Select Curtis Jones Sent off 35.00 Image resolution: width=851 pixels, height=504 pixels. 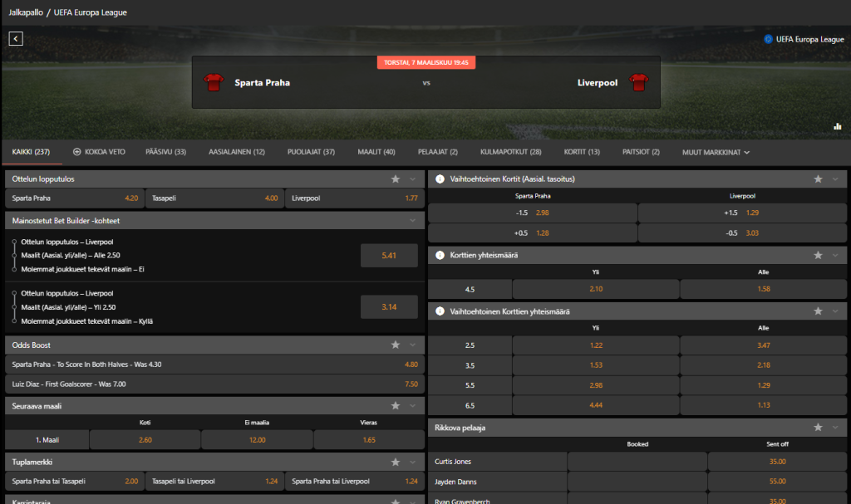[x=777, y=462]
